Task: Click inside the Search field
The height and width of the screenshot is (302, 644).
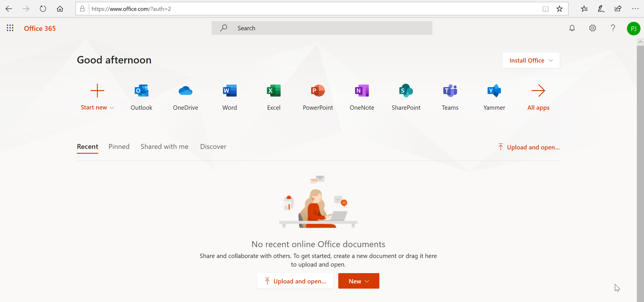Action: pos(322,28)
